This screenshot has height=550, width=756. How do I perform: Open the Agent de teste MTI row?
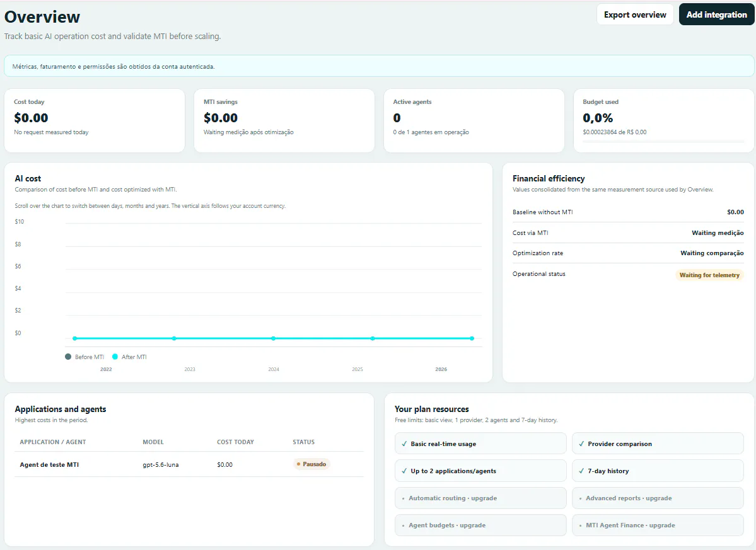[x=189, y=464]
